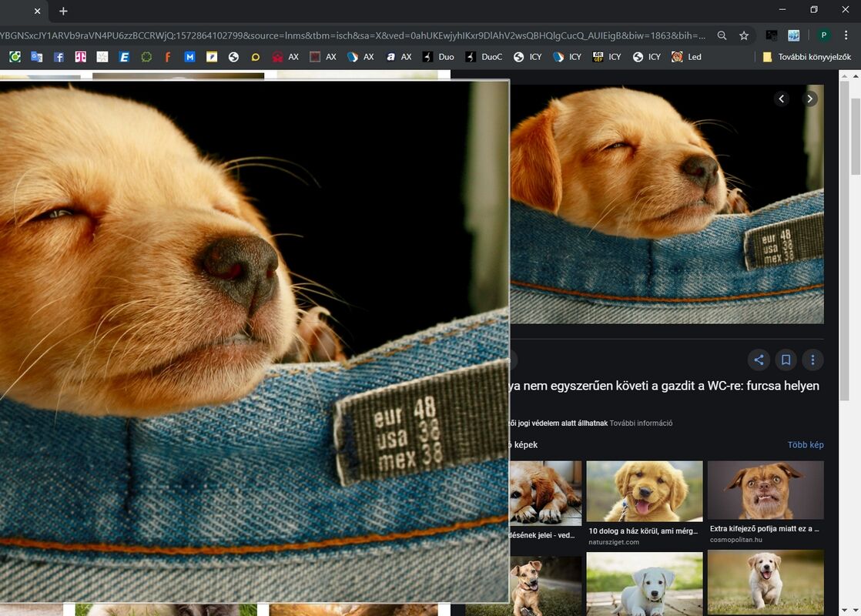This screenshot has width=861, height=616.
Task: Open the Facebook bookmark icon
Action: (x=59, y=56)
